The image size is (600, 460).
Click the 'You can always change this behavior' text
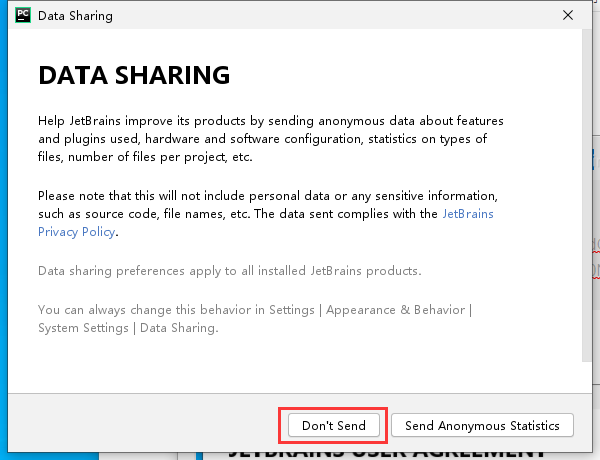click(x=255, y=319)
